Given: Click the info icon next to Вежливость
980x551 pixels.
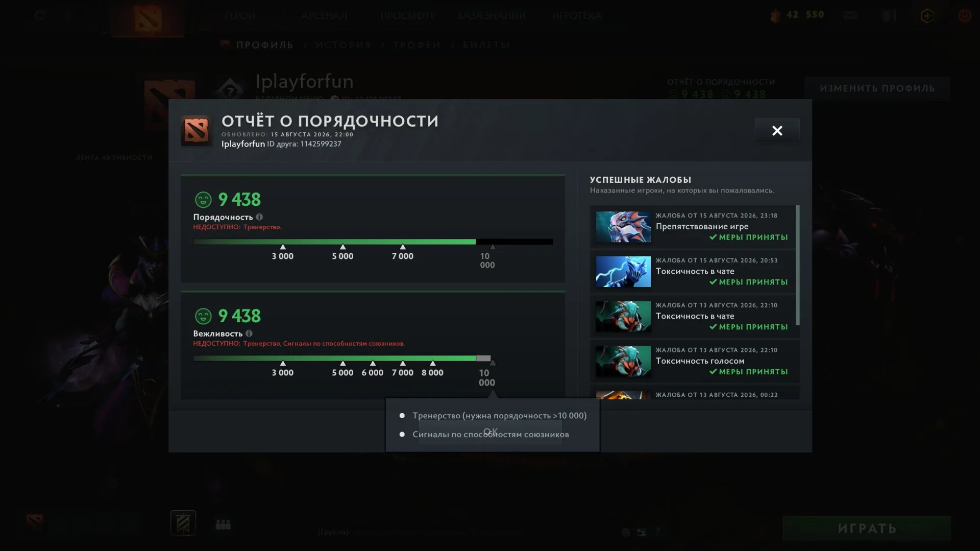Looking at the screenshot, I should coord(249,333).
